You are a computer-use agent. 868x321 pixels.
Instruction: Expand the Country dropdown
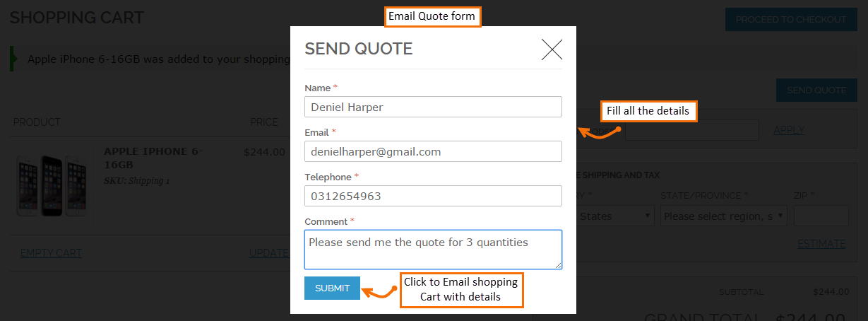click(x=614, y=216)
